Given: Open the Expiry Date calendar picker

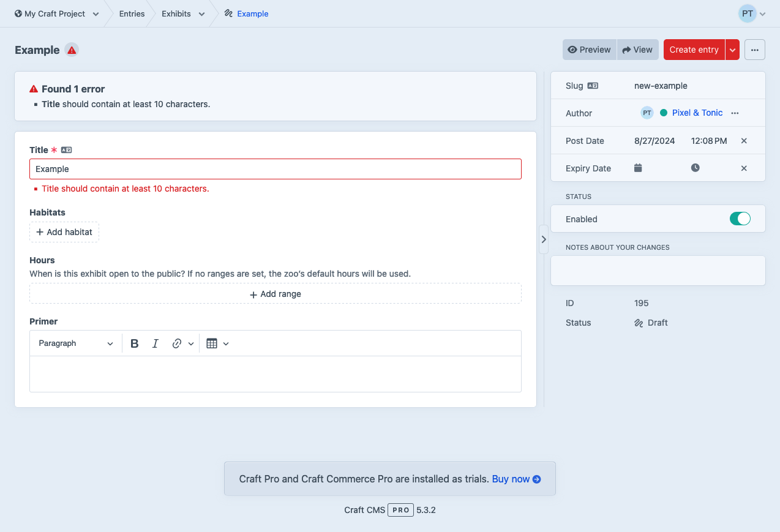Looking at the screenshot, I should click(638, 168).
